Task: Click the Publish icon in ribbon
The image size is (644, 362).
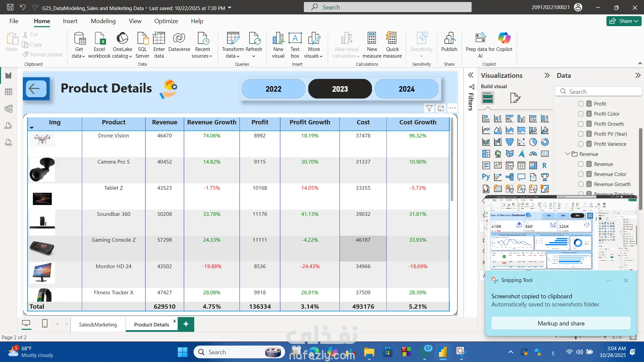Action: (x=449, y=39)
